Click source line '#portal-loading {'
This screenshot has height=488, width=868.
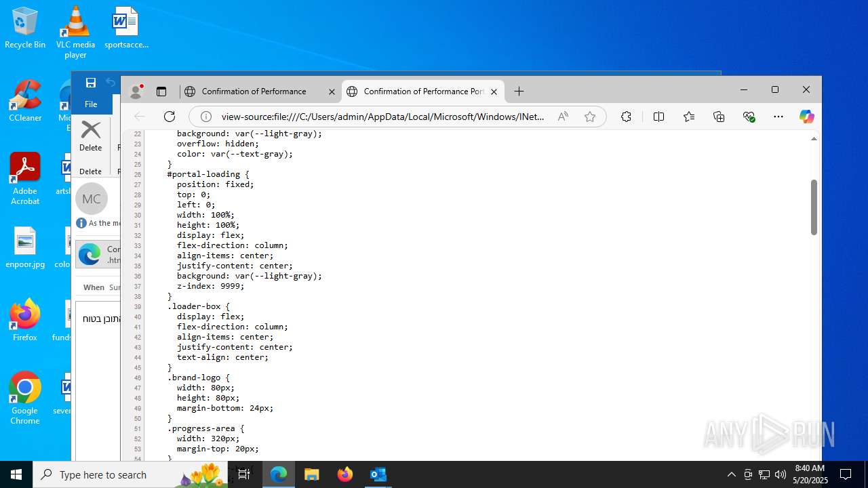[208, 174]
